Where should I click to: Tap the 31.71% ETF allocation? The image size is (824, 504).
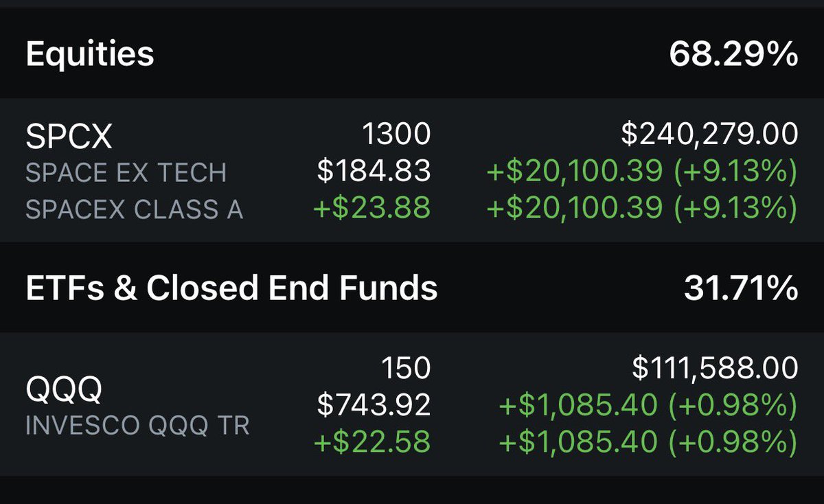click(741, 288)
